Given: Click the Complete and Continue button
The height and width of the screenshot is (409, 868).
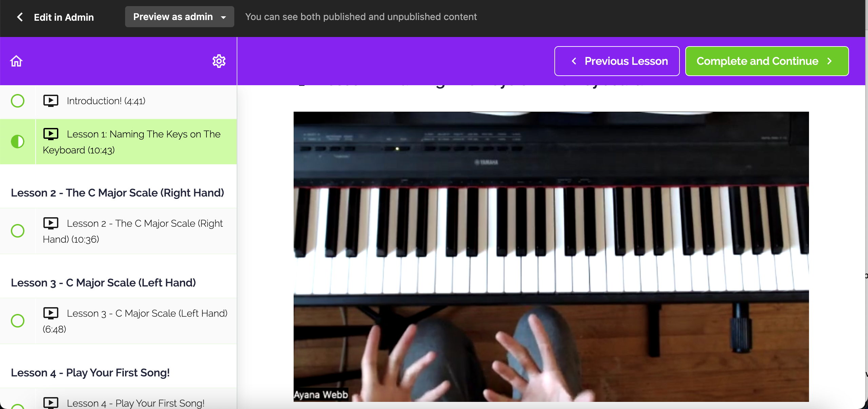Looking at the screenshot, I should point(767,61).
